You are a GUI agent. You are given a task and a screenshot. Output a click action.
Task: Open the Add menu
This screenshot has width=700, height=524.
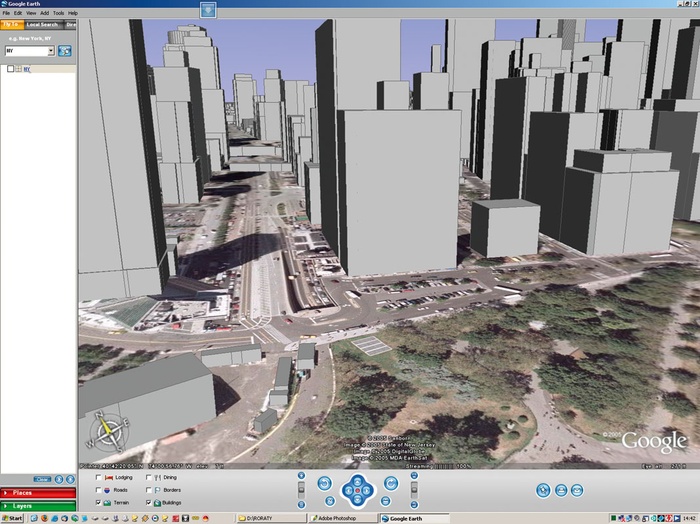45,13
